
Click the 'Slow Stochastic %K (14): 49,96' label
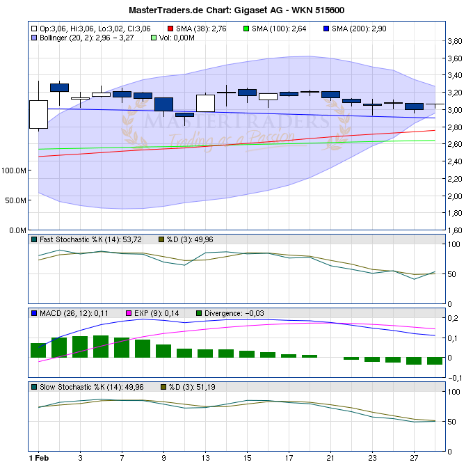tap(92, 387)
